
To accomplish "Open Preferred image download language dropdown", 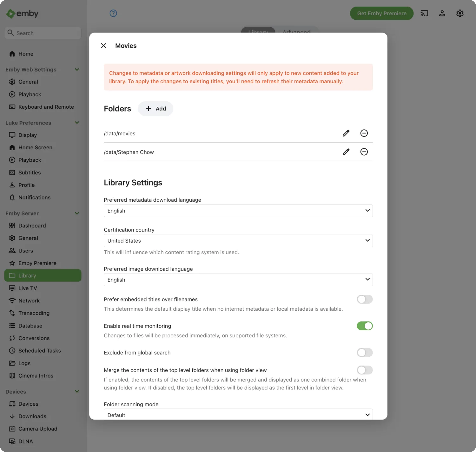I will coord(238,280).
